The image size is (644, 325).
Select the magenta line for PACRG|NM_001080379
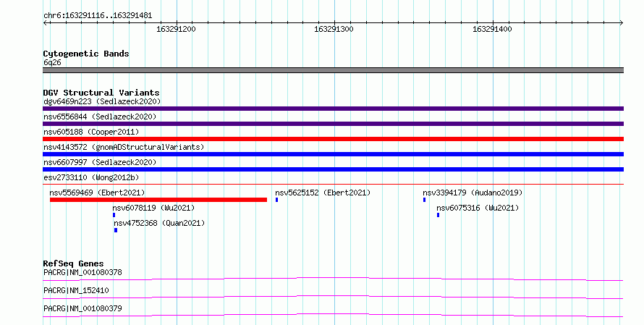pyautogui.click(x=333, y=315)
